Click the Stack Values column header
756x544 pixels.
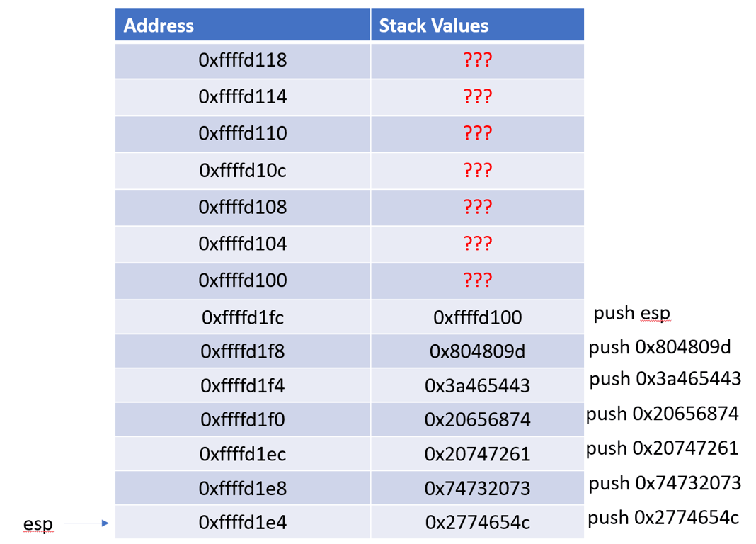pos(477,25)
